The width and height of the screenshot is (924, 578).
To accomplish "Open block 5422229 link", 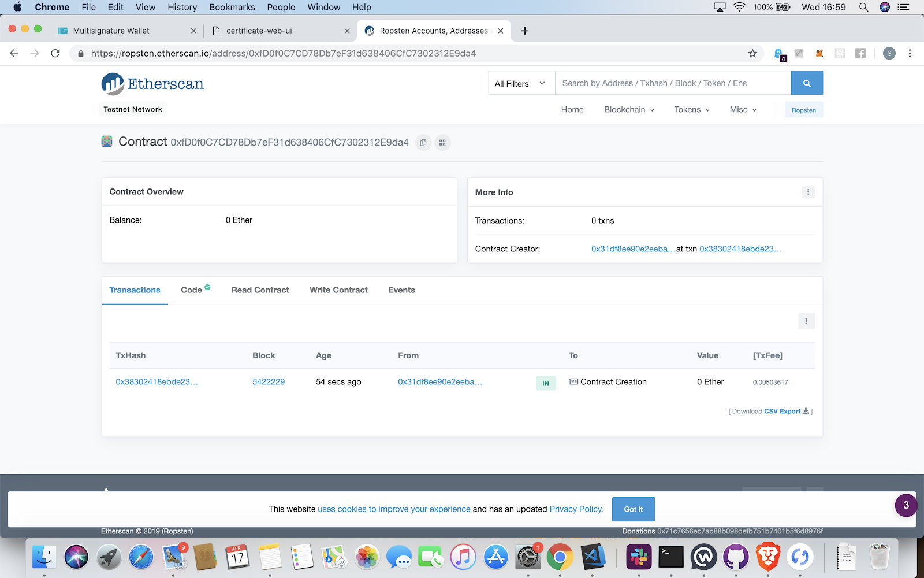I will [x=269, y=382].
